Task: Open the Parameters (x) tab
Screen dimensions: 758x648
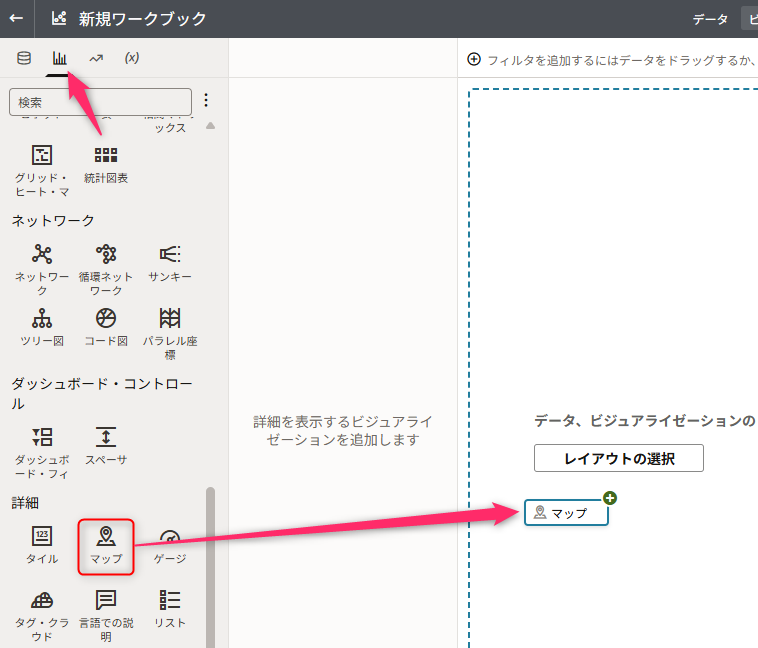Action: coord(131,58)
